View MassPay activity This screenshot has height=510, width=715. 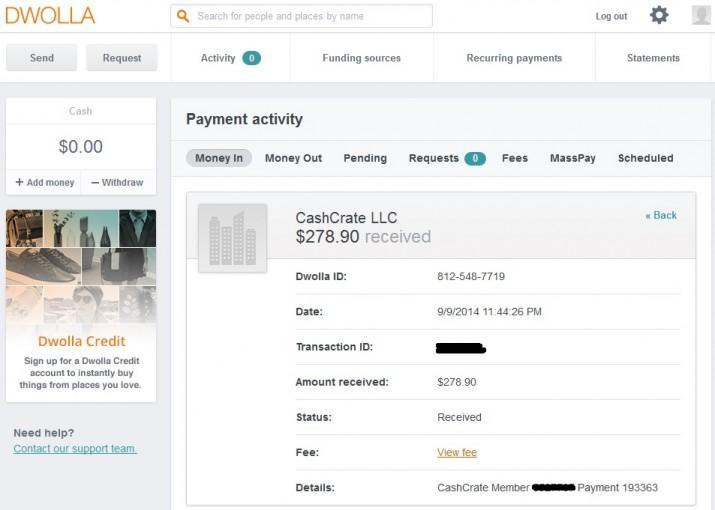tap(573, 158)
